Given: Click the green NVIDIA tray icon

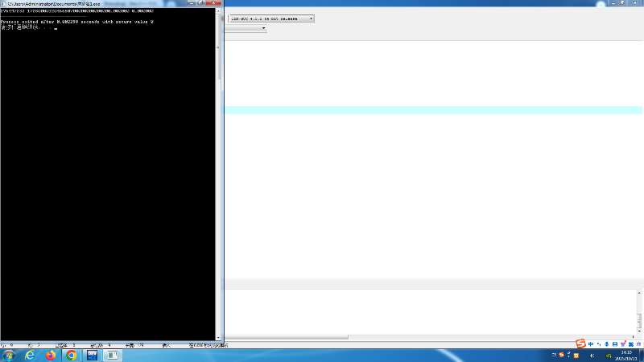Looking at the screenshot, I should click(609, 356).
